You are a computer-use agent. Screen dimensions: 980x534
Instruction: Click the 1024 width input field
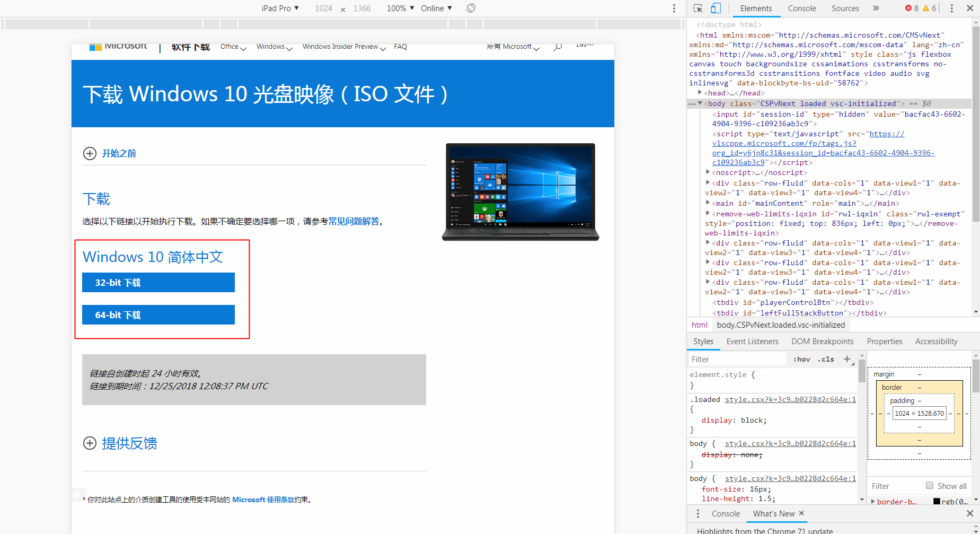tap(323, 8)
